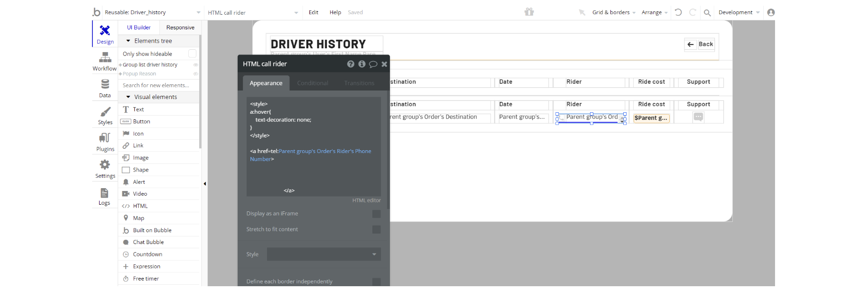Collapse the Elements tree section
868x290 pixels.
tap(129, 41)
